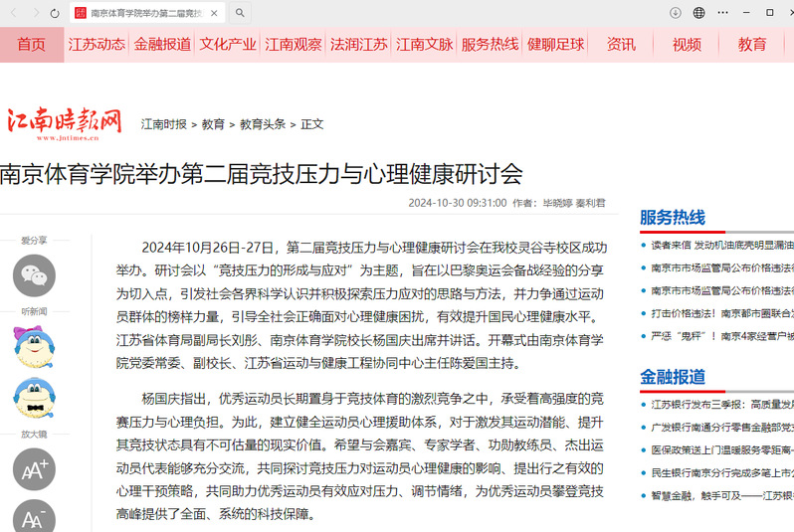Screen dimensions: 794x532
Task: Click 教育头条 in the breadcrumb
Action: [259, 124]
